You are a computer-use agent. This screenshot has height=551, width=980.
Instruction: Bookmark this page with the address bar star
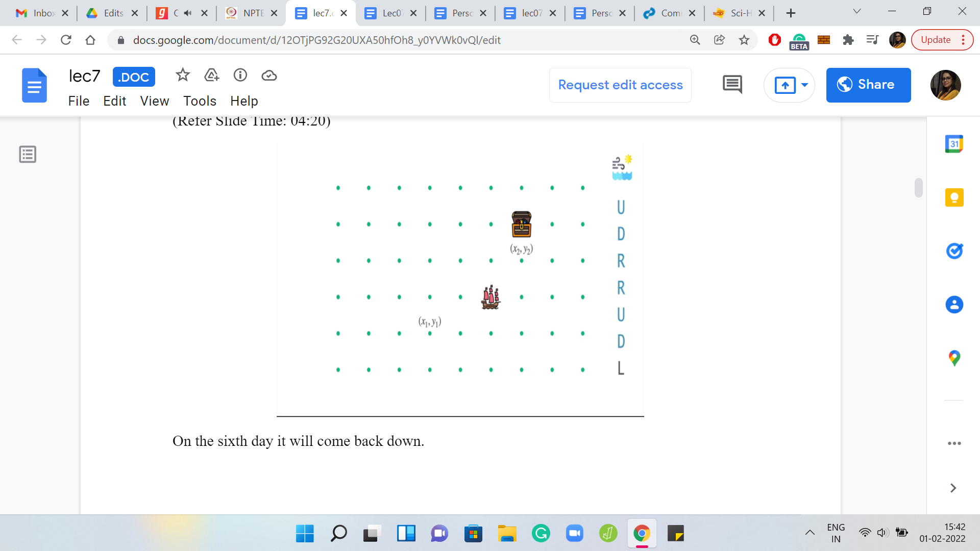click(744, 40)
